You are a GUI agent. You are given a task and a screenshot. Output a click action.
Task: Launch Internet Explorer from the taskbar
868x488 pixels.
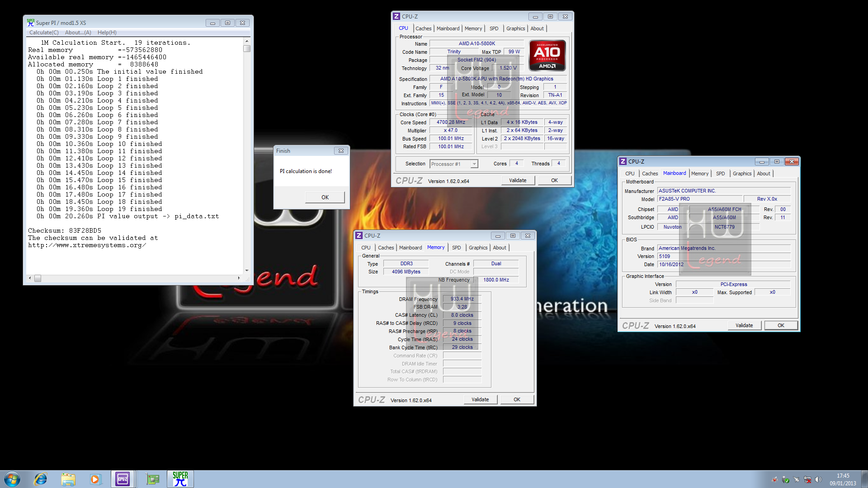pos(41,479)
